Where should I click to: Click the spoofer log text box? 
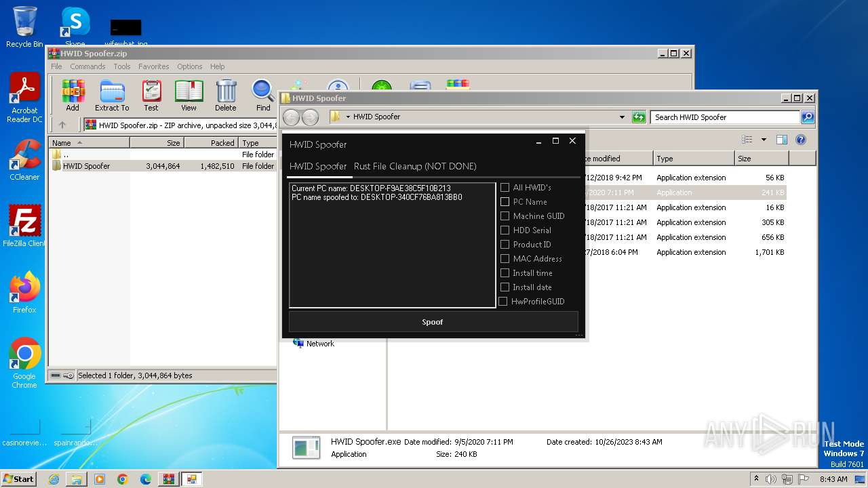click(393, 245)
